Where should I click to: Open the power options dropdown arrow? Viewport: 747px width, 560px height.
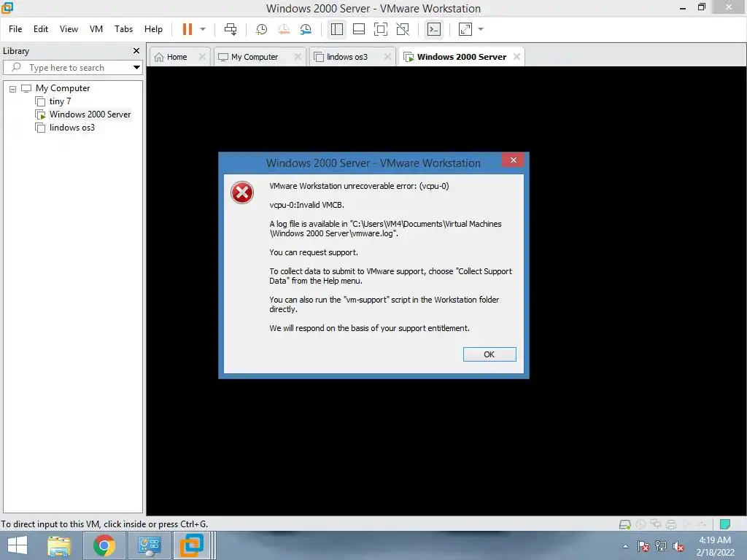coord(203,29)
